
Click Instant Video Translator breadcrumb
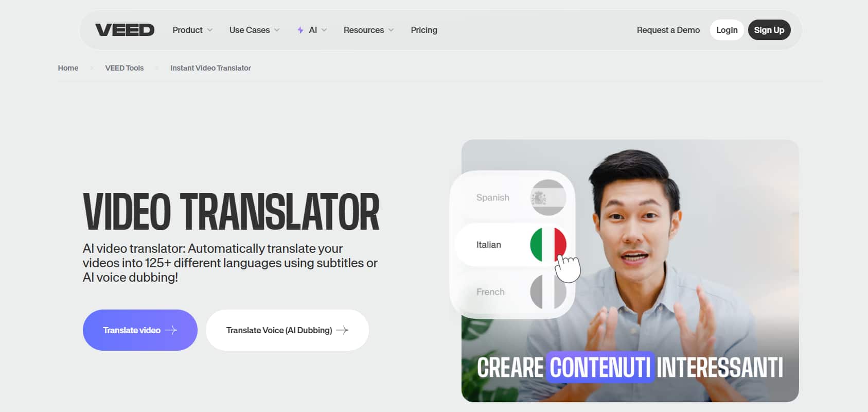pos(210,68)
